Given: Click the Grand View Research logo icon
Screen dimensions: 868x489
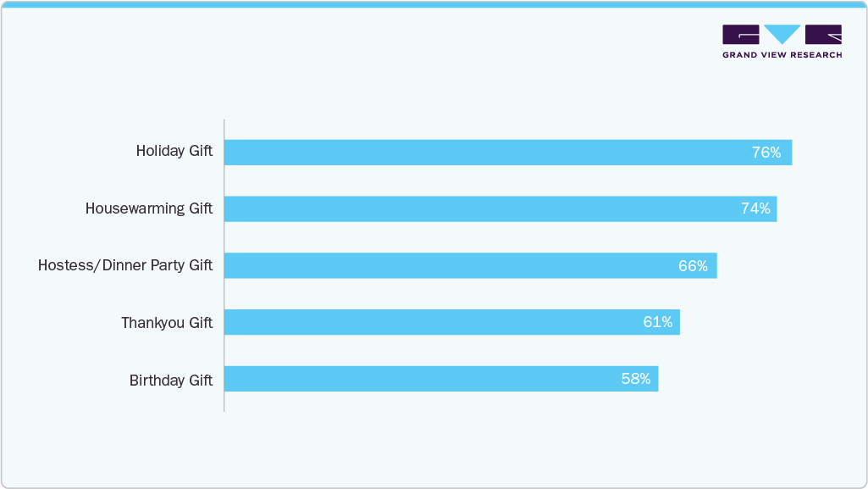Looking at the screenshot, I should 782,35.
